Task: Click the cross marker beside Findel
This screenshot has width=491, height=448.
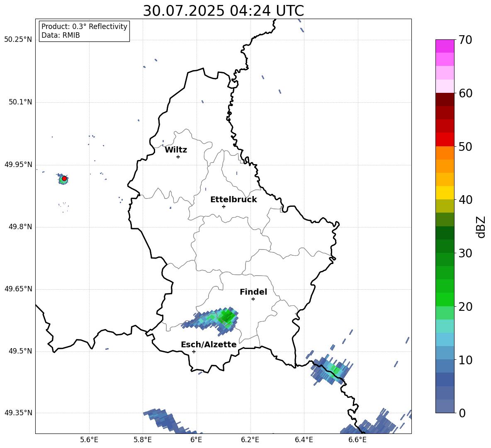Action: tap(253, 299)
